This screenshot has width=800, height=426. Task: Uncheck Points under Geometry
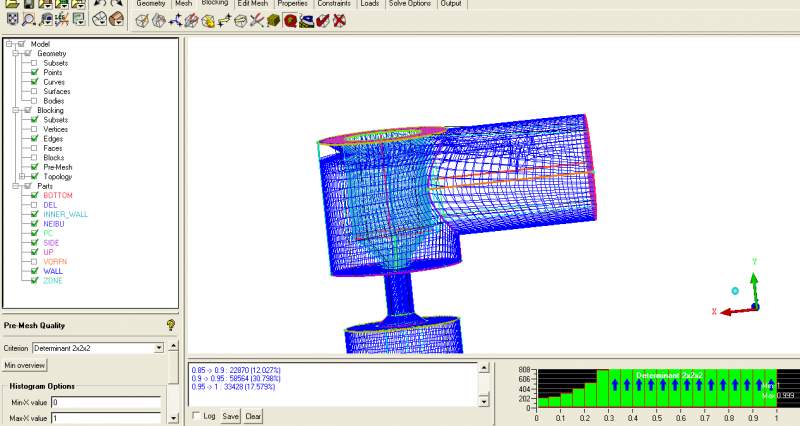coord(34,72)
